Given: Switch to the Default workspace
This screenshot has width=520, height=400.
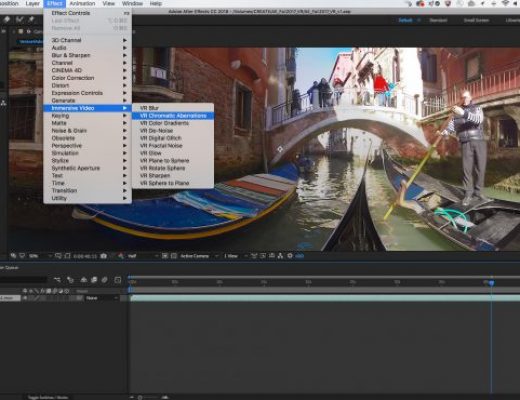Looking at the screenshot, I should click(405, 20).
